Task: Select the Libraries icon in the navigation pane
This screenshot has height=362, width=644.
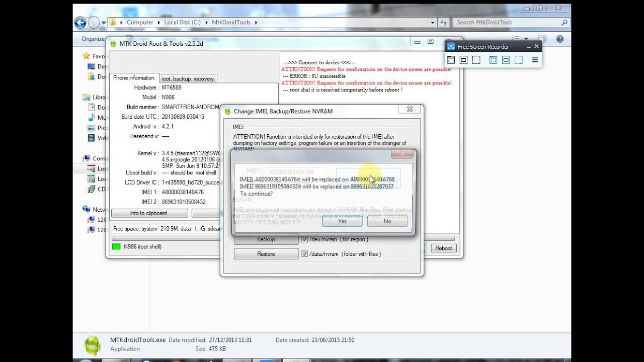Action: (x=86, y=97)
